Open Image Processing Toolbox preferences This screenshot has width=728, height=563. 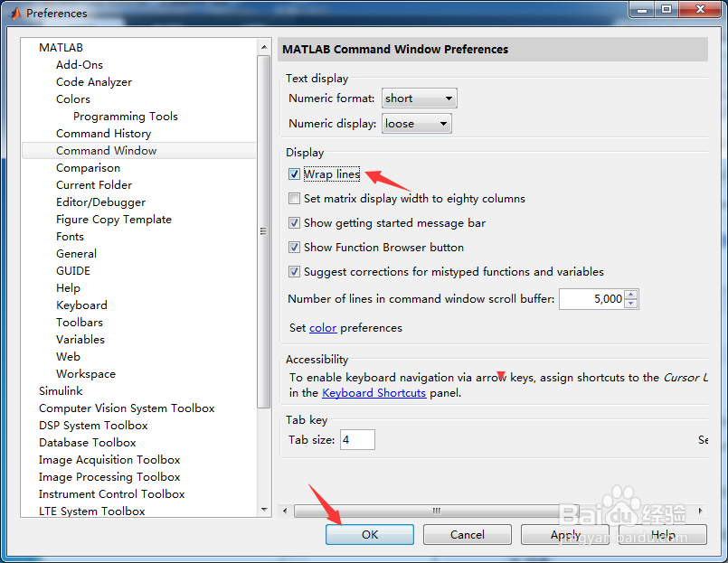pyautogui.click(x=109, y=477)
